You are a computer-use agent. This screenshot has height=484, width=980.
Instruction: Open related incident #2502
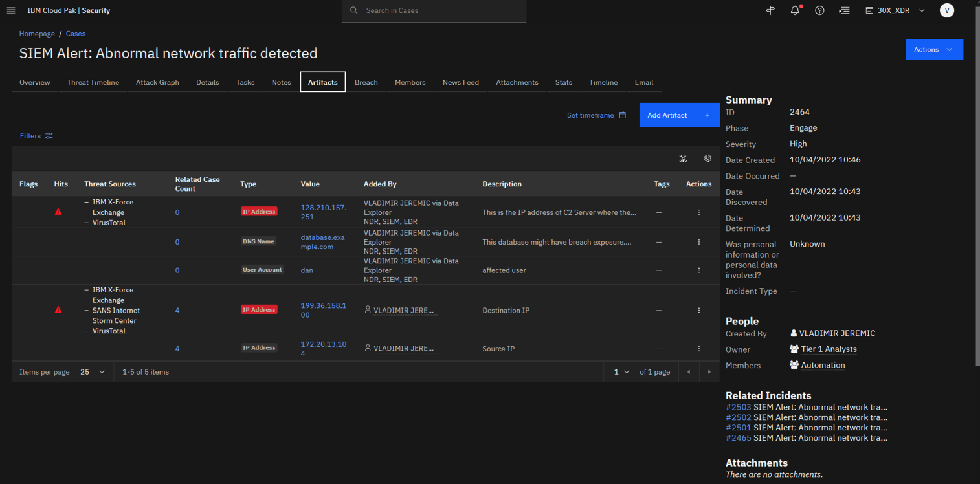coord(739,417)
